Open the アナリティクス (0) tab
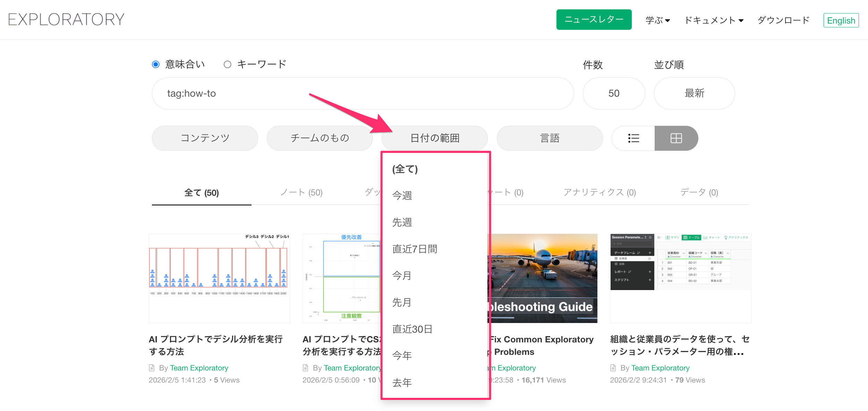Image resolution: width=868 pixels, height=411 pixels. click(599, 192)
